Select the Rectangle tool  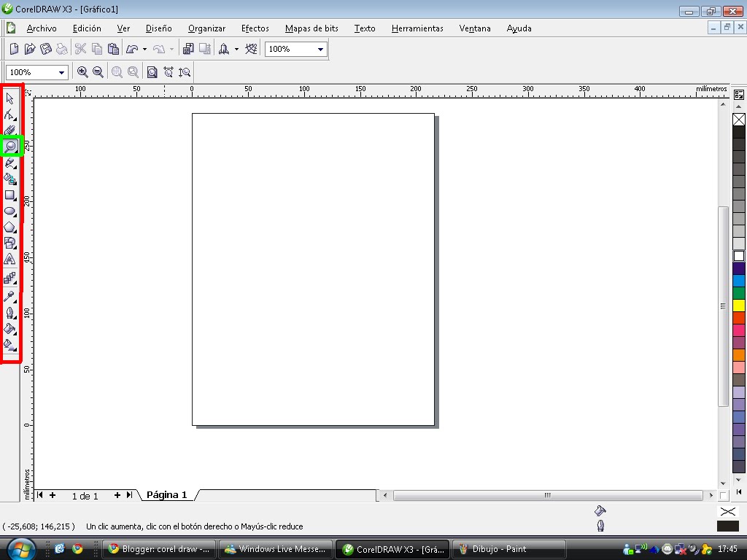[10, 195]
